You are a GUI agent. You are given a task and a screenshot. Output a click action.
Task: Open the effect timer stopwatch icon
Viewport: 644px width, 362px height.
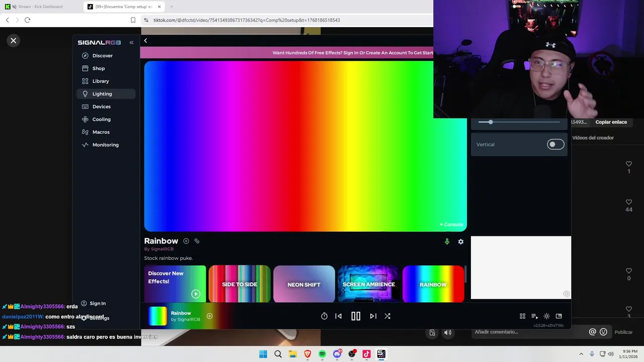(325, 316)
